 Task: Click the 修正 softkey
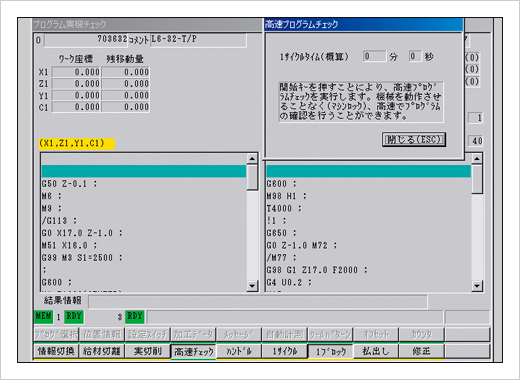point(421,351)
